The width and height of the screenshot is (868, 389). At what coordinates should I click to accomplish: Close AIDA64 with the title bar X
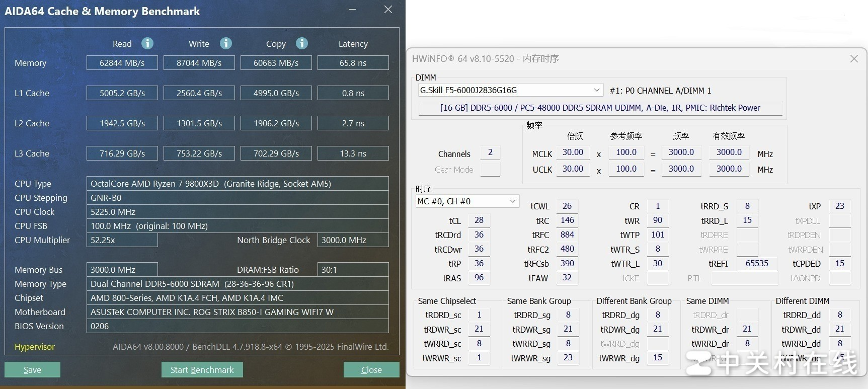tap(388, 10)
